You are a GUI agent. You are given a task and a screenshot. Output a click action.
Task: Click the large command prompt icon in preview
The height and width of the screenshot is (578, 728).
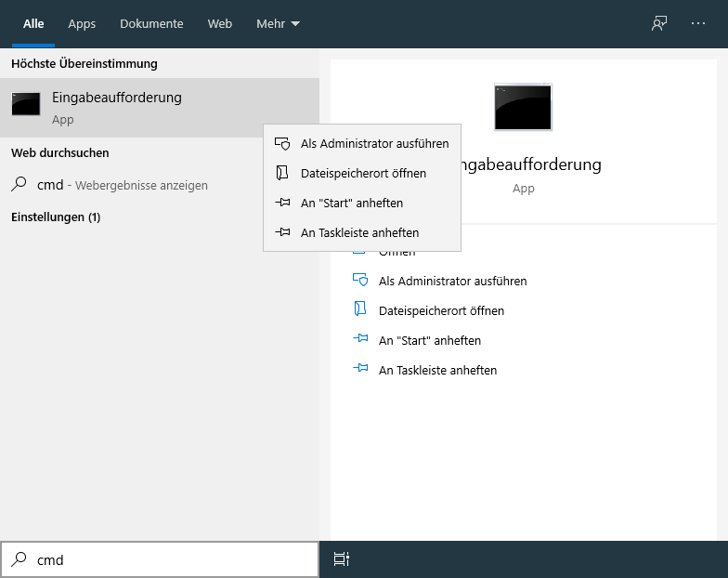524,108
